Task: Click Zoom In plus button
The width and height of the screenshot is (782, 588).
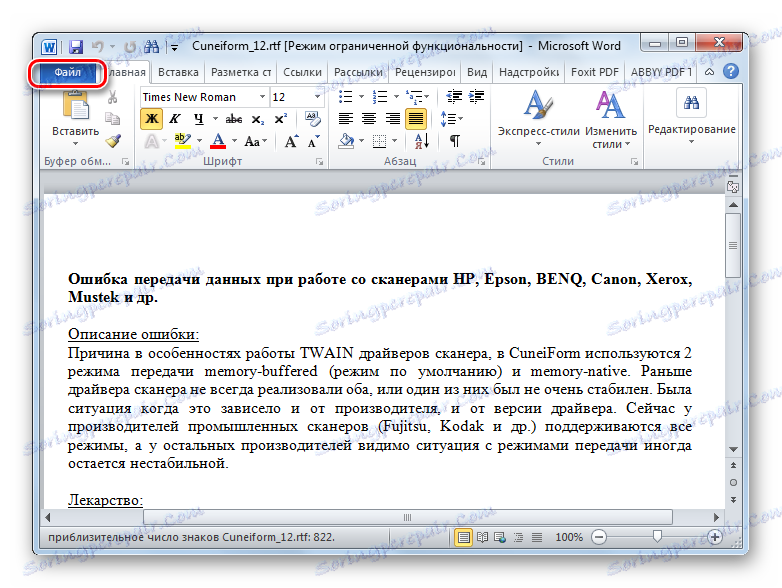Action: (715, 537)
